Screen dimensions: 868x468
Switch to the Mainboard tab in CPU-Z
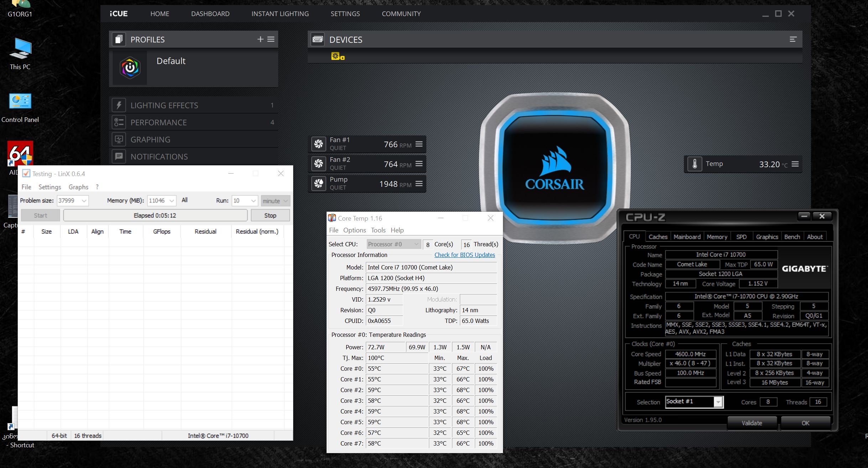pyautogui.click(x=687, y=237)
